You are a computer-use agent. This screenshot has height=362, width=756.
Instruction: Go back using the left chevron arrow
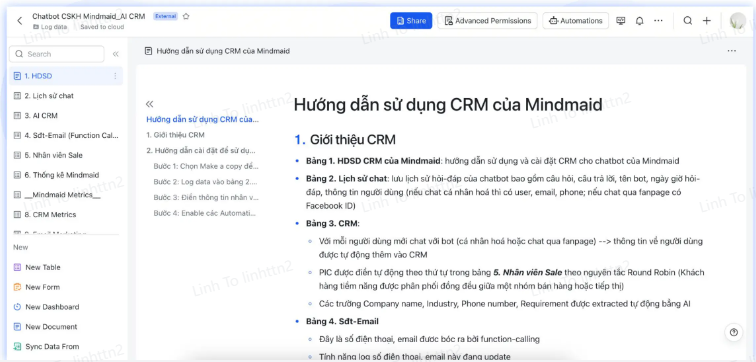(x=19, y=21)
